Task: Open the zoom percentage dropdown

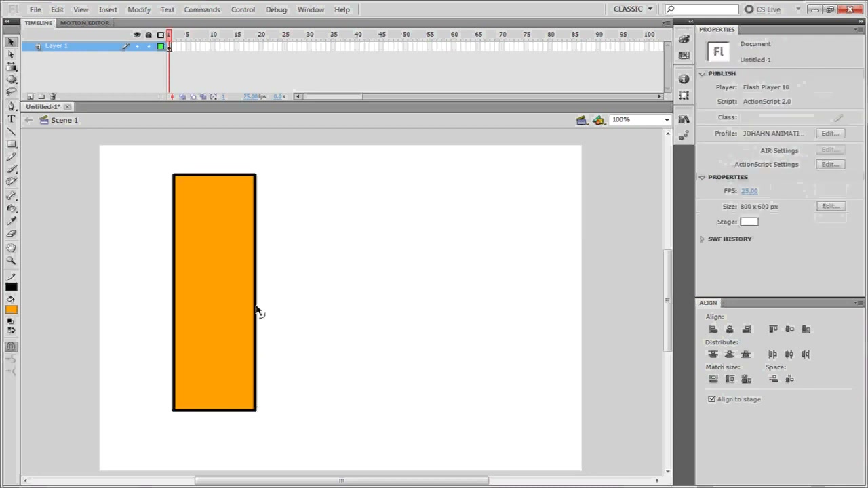Action: coord(667,119)
